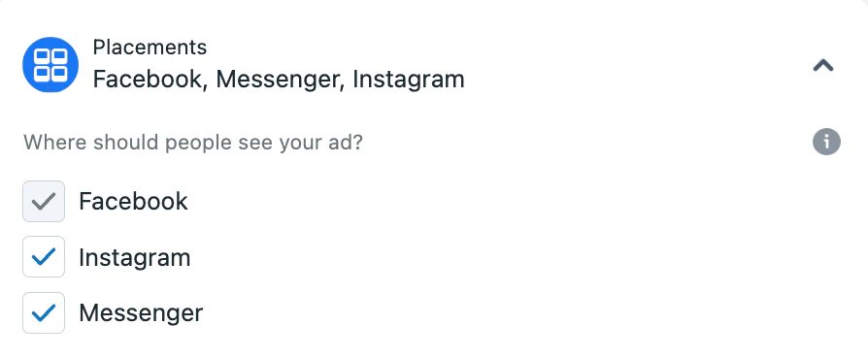Click the "Facebook, Messenger, Instagram" summary line
Image resolution: width=868 pixels, height=359 pixels.
pyautogui.click(x=279, y=80)
